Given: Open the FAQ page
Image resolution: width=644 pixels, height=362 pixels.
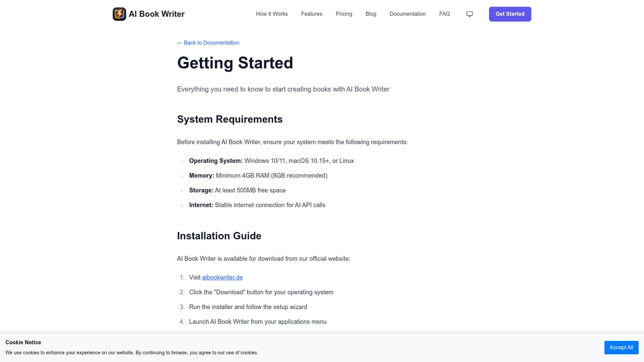Looking at the screenshot, I should pos(444,14).
